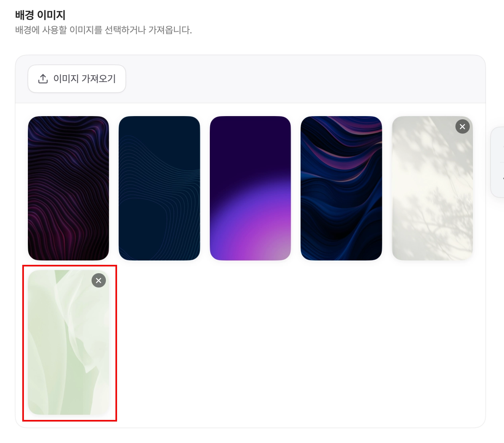Click the 배경 이미지 section heading

click(x=40, y=15)
